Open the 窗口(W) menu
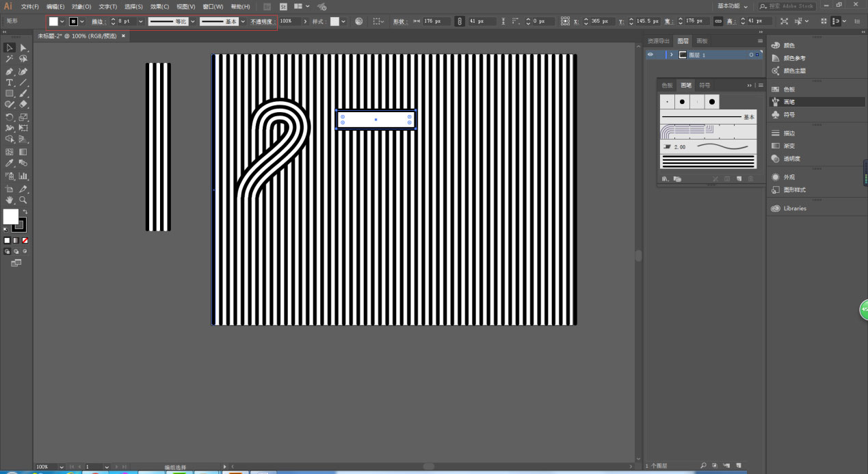Viewport: 868px width, 474px height. pos(213,6)
